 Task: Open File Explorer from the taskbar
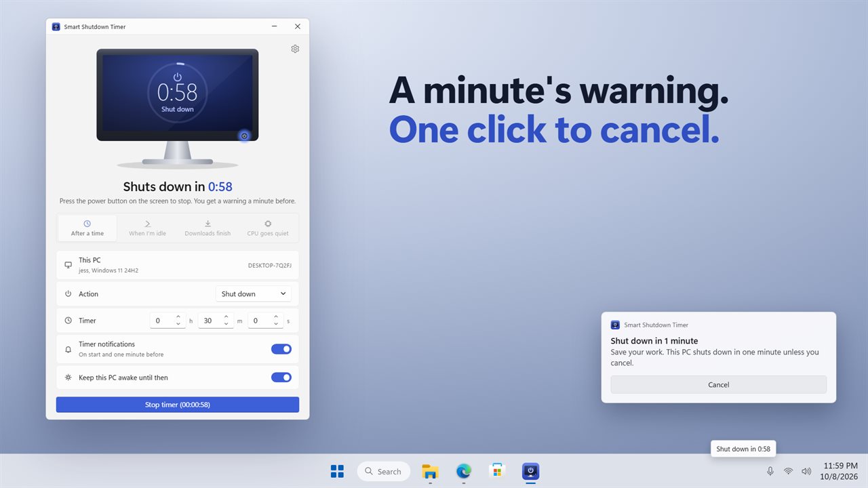(x=430, y=471)
